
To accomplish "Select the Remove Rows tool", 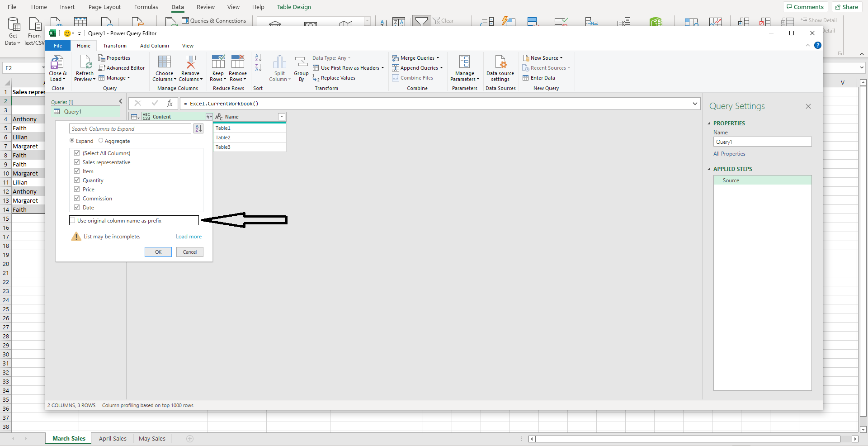I will pyautogui.click(x=237, y=67).
